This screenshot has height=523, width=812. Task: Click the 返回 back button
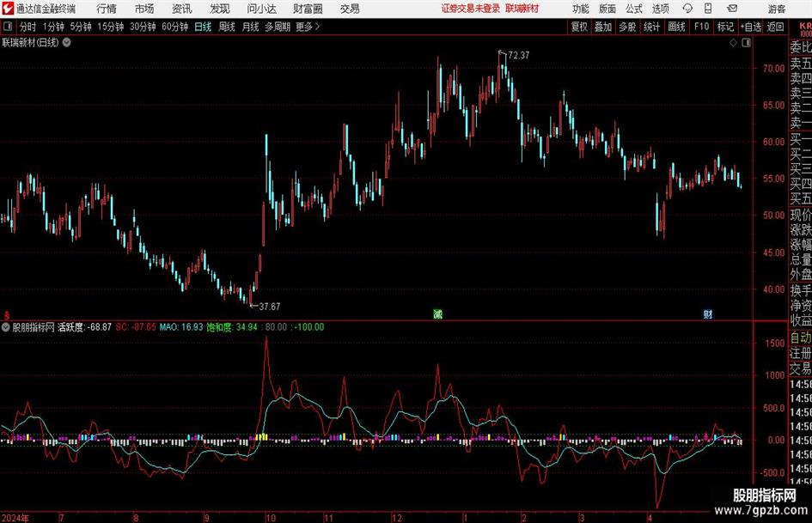point(775,27)
